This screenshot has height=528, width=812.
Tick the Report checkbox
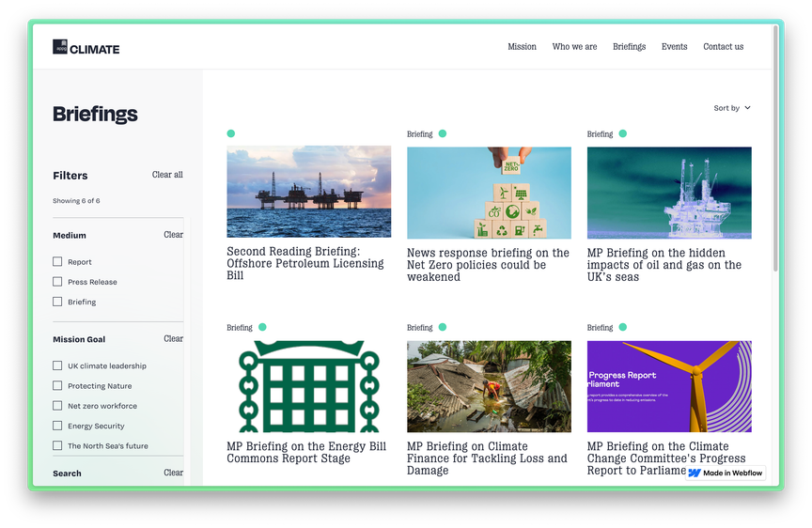tap(57, 261)
